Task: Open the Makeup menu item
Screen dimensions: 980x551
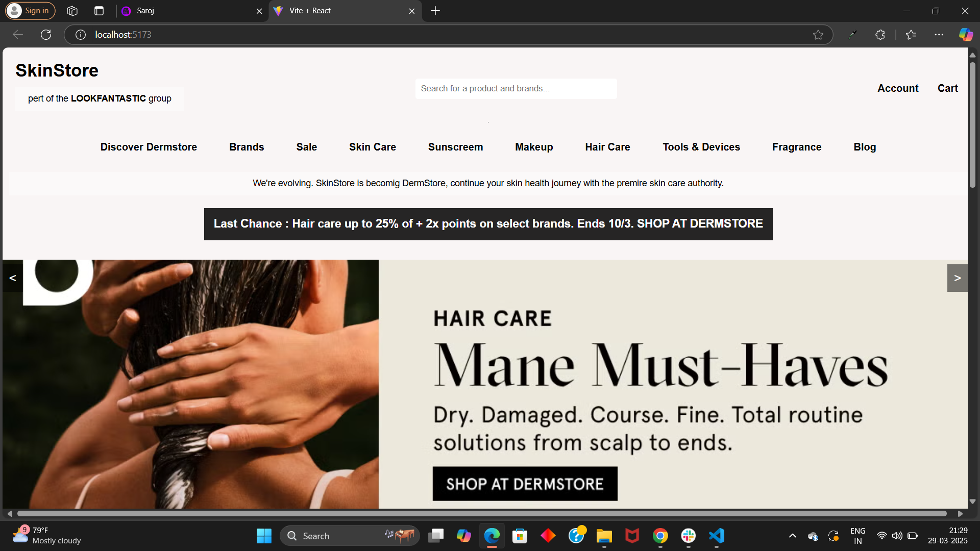Action: (534, 147)
